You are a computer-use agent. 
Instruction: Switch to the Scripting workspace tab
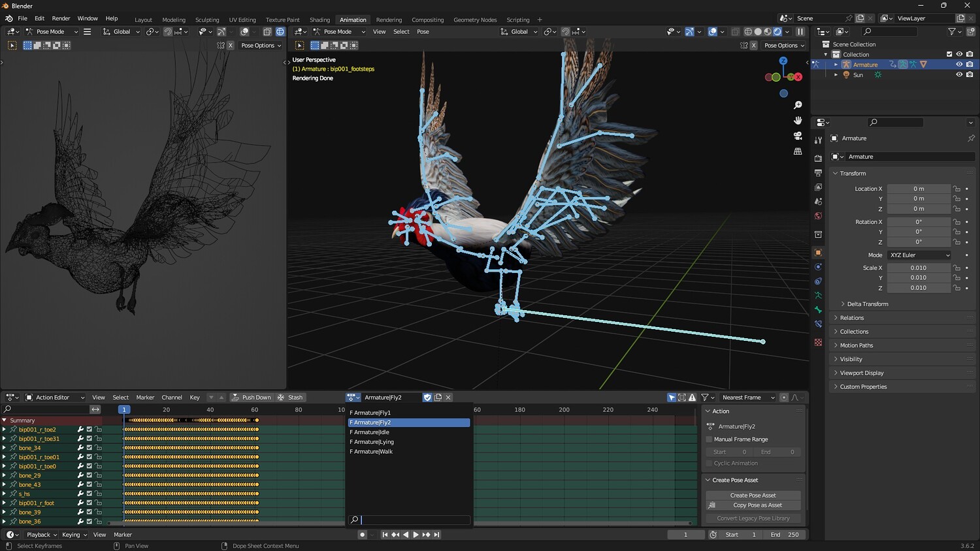click(517, 20)
